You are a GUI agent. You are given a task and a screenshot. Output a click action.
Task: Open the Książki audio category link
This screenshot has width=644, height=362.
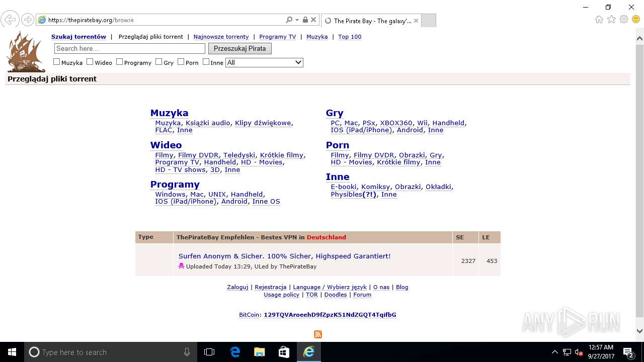pos(208,123)
